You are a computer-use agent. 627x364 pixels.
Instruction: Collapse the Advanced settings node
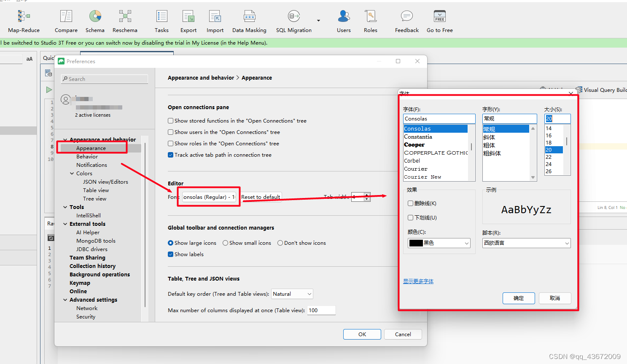pyautogui.click(x=65, y=300)
